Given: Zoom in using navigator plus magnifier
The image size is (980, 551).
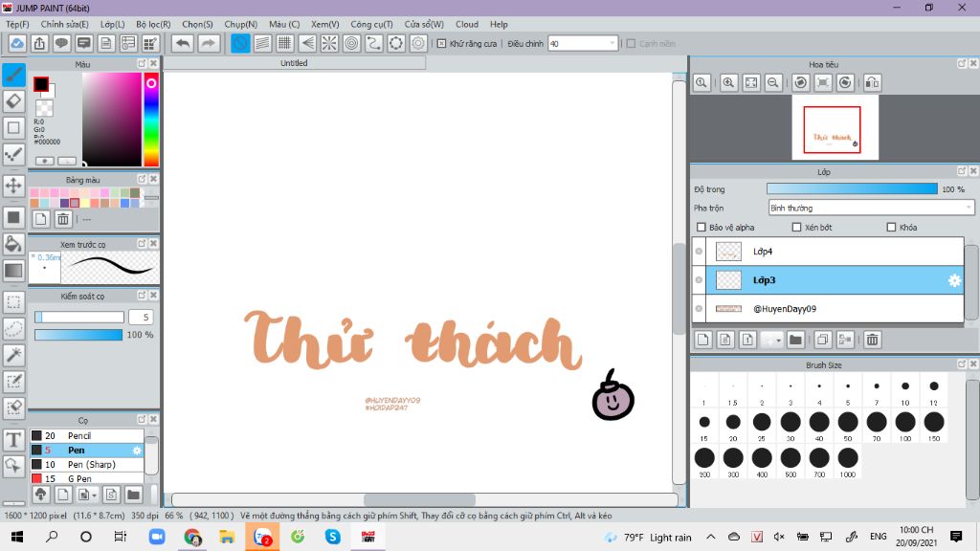Looking at the screenshot, I should coord(728,82).
